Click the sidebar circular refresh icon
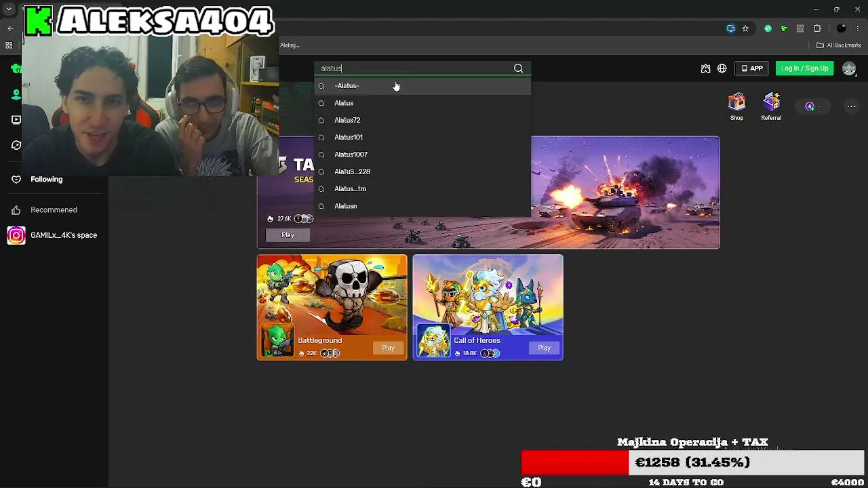The height and width of the screenshot is (488, 868). tap(16, 145)
